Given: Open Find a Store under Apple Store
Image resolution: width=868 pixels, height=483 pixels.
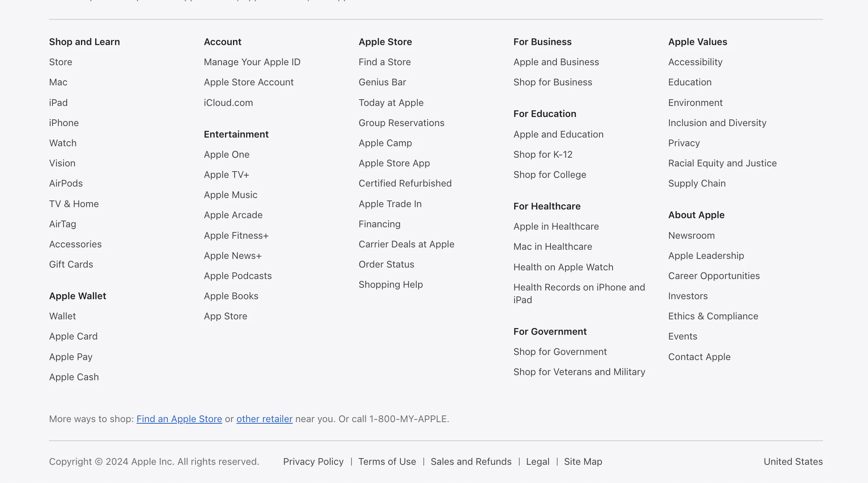Looking at the screenshot, I should click(385, 62).
